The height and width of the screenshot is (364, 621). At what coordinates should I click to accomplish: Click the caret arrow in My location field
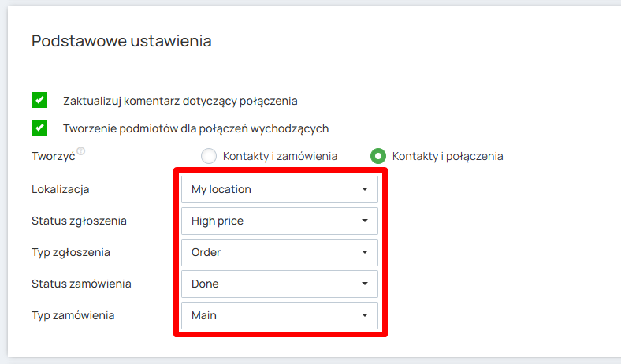pyautogui.click(x=364, y=189)
